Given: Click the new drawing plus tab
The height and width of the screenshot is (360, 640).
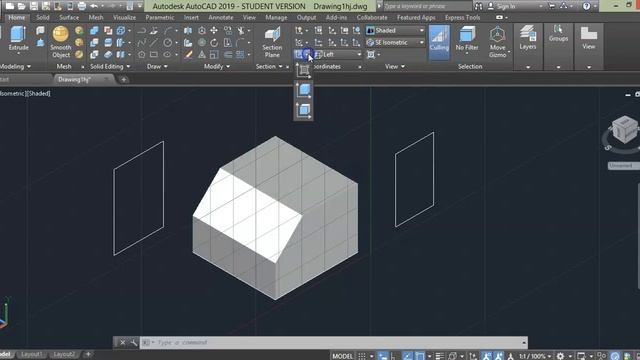Looking at the screenshot, I should (x=124, y=80).
